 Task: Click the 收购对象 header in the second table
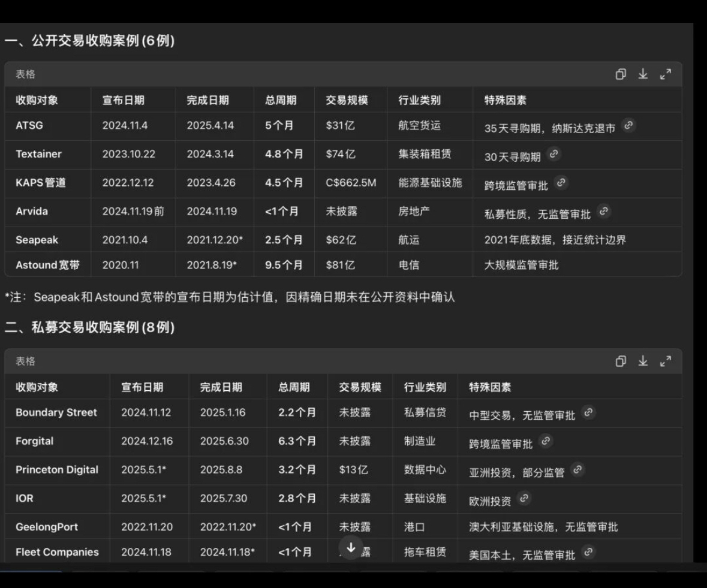coord(37,387)
